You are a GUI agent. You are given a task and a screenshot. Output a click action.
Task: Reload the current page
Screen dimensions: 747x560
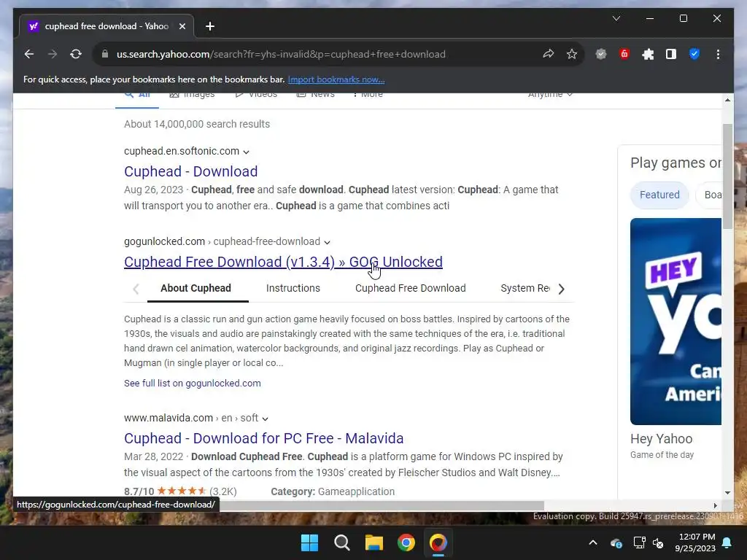(76, 54)
